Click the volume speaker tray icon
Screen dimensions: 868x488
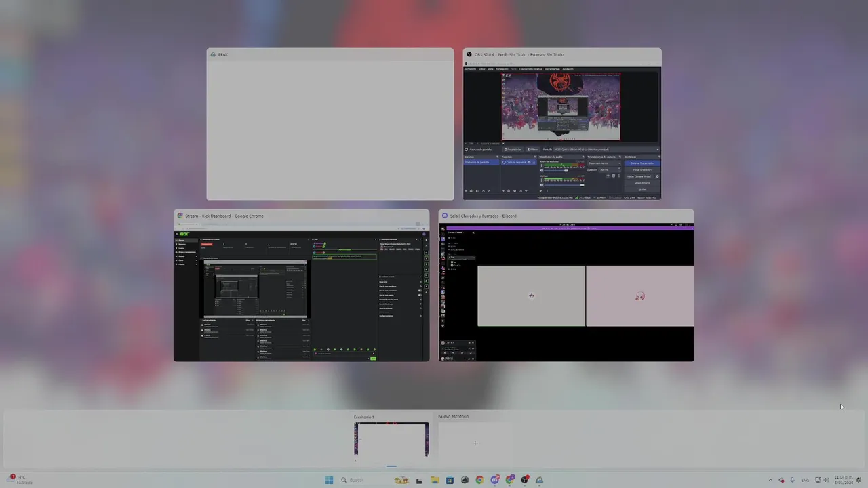tap(827, 480)
